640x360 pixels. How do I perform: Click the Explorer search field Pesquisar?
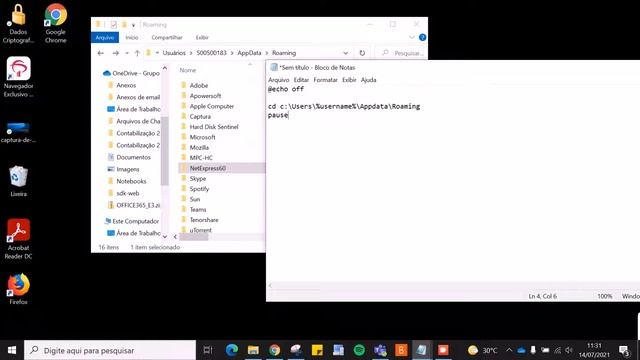tap(402, 53)
